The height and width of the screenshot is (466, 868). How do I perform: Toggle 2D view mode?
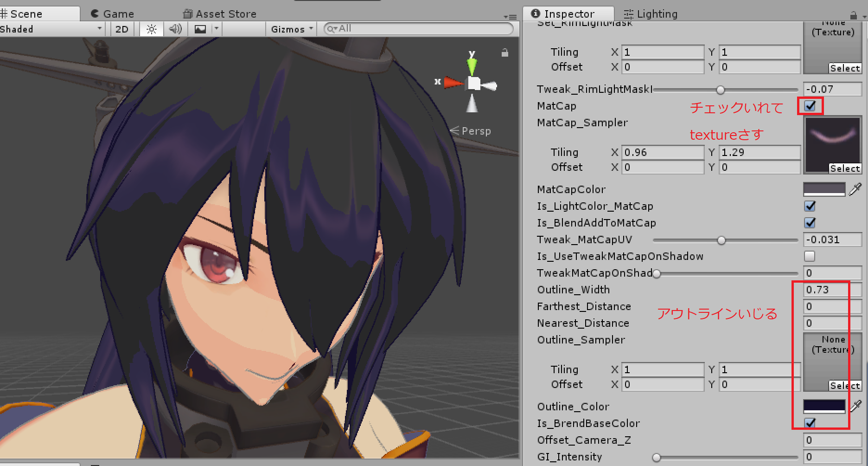tap(122, 29)
